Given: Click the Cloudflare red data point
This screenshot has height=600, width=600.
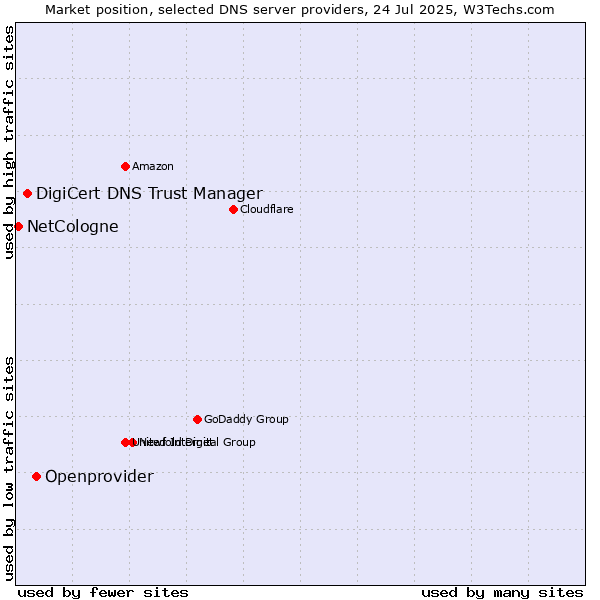Looking at the screenshot, I should (x=233, y=209).
